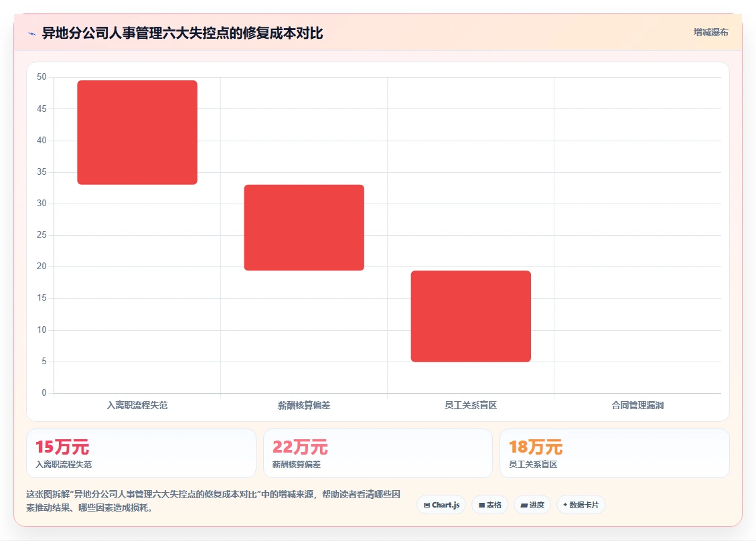Image resolution: width=756 pixels, height=541 pixels.
Task: Click the 薪酬核算偏差 caption under 22万元
Action: click(297, 465)
